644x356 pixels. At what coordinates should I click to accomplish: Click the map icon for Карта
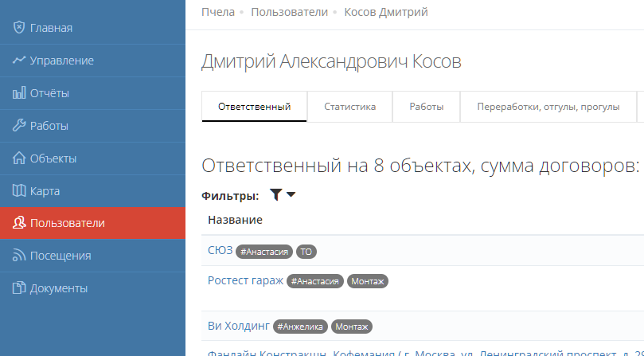[19, 191]
